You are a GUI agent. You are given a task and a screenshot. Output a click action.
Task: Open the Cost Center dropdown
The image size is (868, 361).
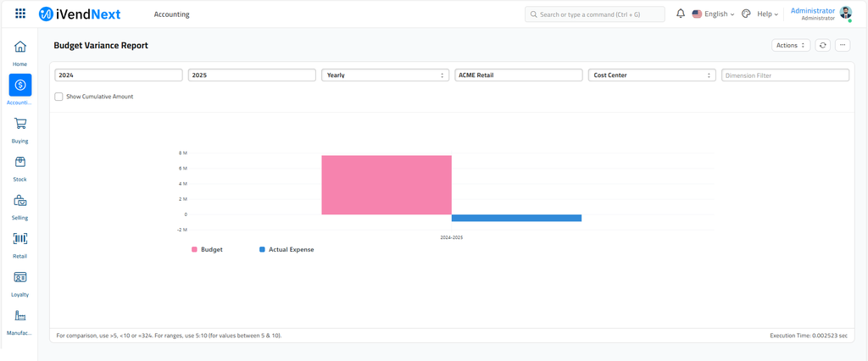[x=651, y=75]
